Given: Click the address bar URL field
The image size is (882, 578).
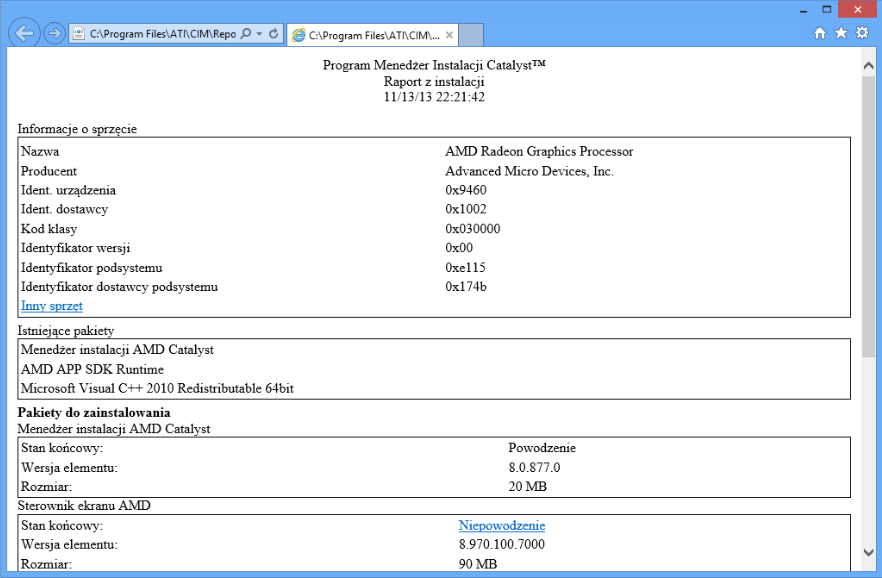Looking at the screenshot, I should point(163,34).
